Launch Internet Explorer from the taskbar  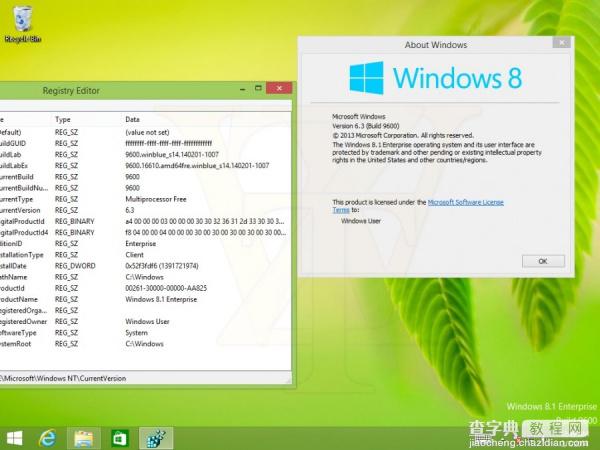point(47,438)
